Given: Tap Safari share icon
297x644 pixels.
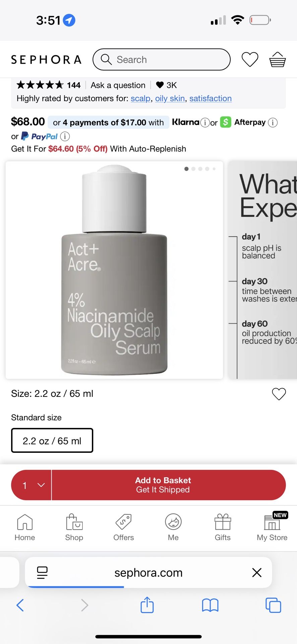Looking at the screenshot, I should [147, 605].
